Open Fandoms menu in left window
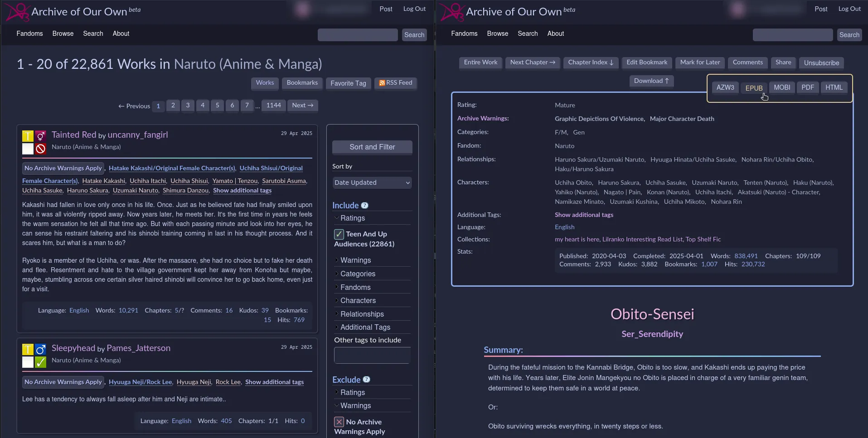Viewport: 868px width, 438px height. (x=29, y=34)
